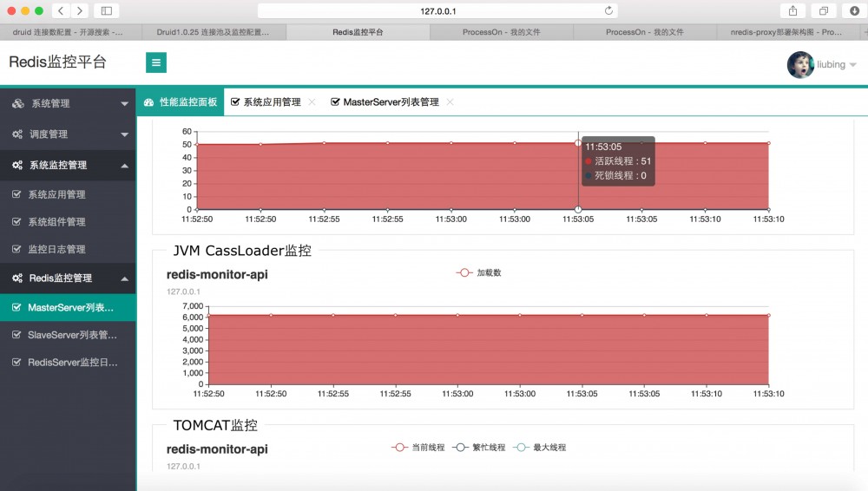Viewport: 868px width, 491px height.
Task: Click the liubing user avatar
Action: click(800, 65)
